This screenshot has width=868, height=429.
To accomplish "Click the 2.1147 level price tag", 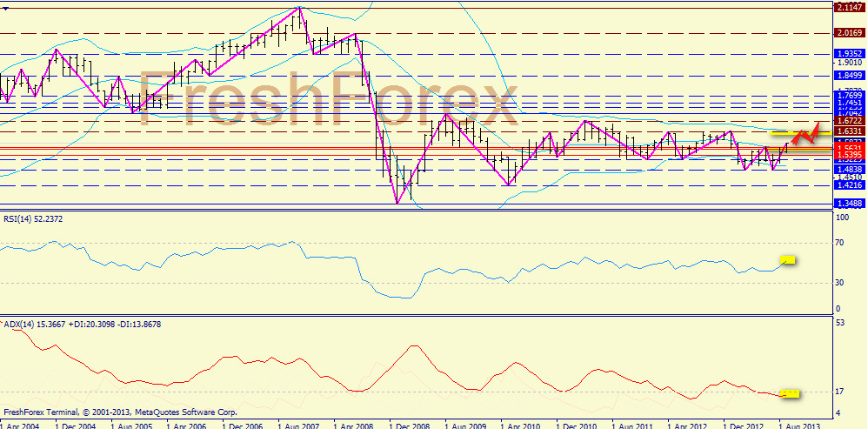I will click(848, 7).
